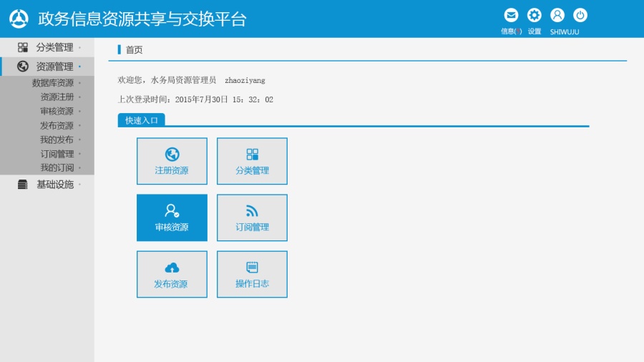This screenshot has width=644, height=362.
Task: Select 我的订阅 in sidebar submenu
Action: [57, 167]
